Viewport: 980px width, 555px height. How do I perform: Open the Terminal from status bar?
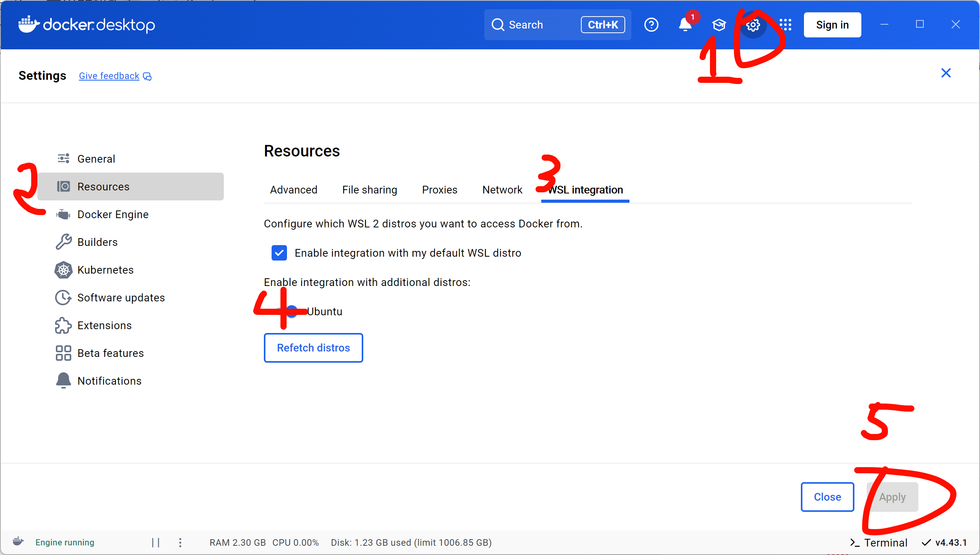(879, 542)
